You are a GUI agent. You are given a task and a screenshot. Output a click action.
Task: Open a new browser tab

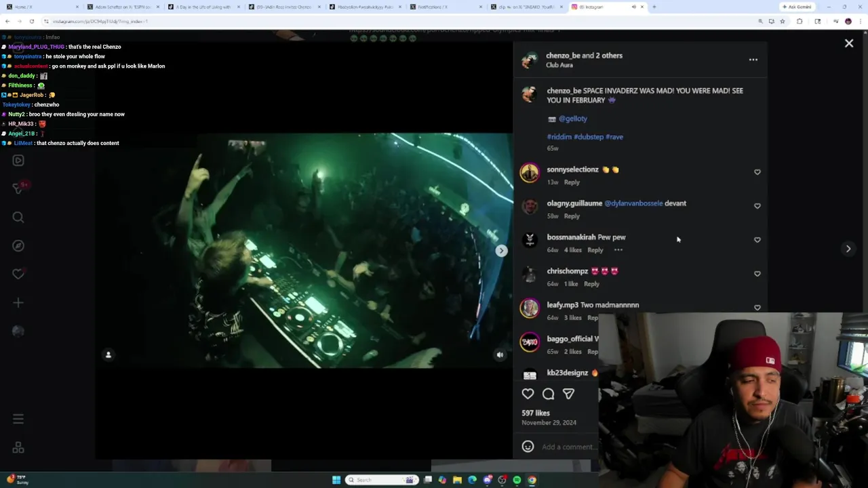[x=654, y=7]
